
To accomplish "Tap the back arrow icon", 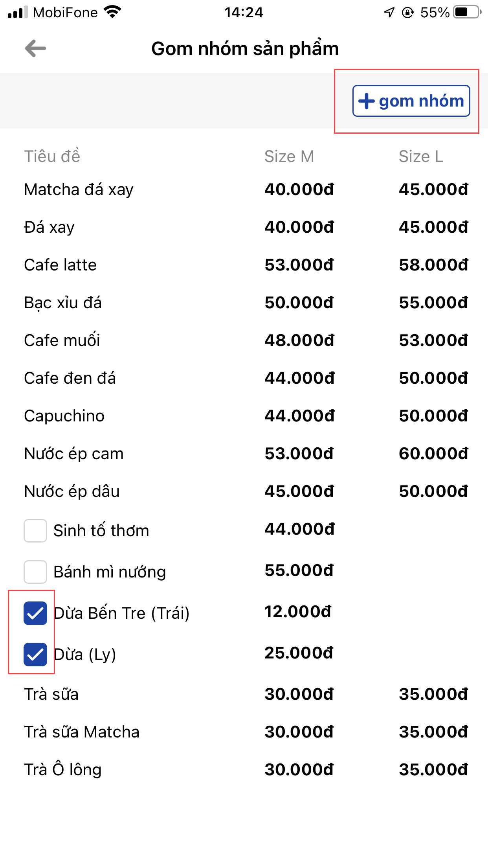I will [35, 48].
